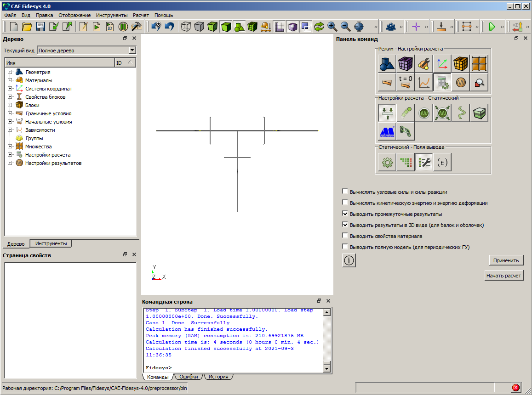Select the geometry mode icon with blue shapes

point(387,64)
